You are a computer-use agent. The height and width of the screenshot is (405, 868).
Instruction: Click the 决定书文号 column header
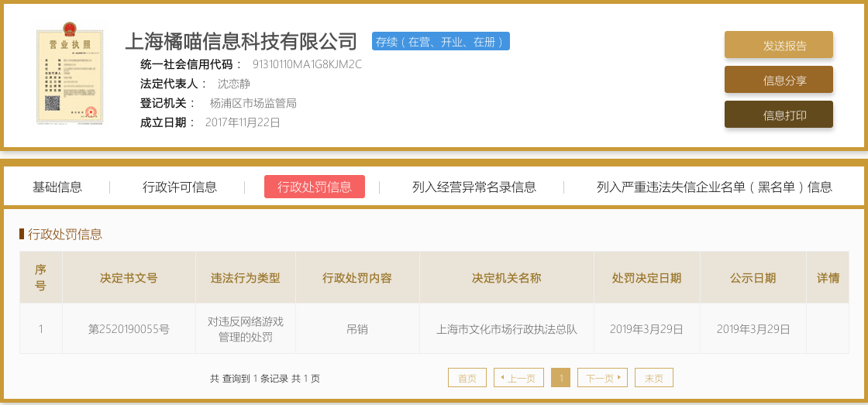pyautogui.click(x=129, y=277)
